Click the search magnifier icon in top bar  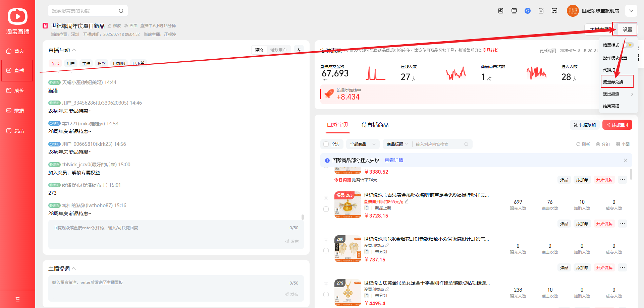click(121, 11)
